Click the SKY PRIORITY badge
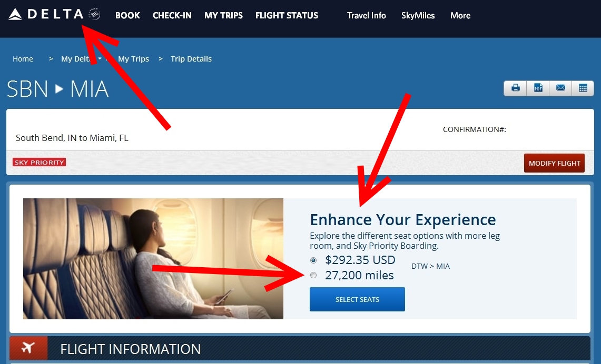The width and height of the screenshot is (601, 364). pyautogui.click(x=39, y=162)
